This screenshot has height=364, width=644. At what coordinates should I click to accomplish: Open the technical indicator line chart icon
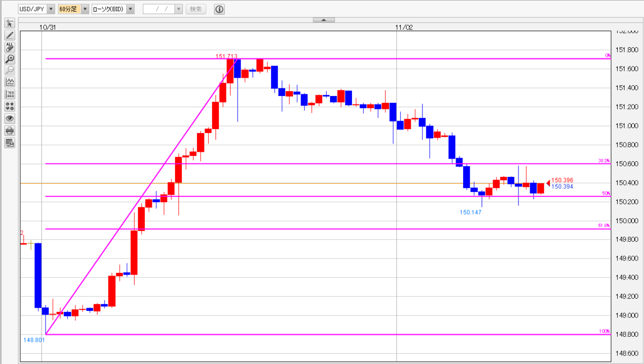click(10, 83)
